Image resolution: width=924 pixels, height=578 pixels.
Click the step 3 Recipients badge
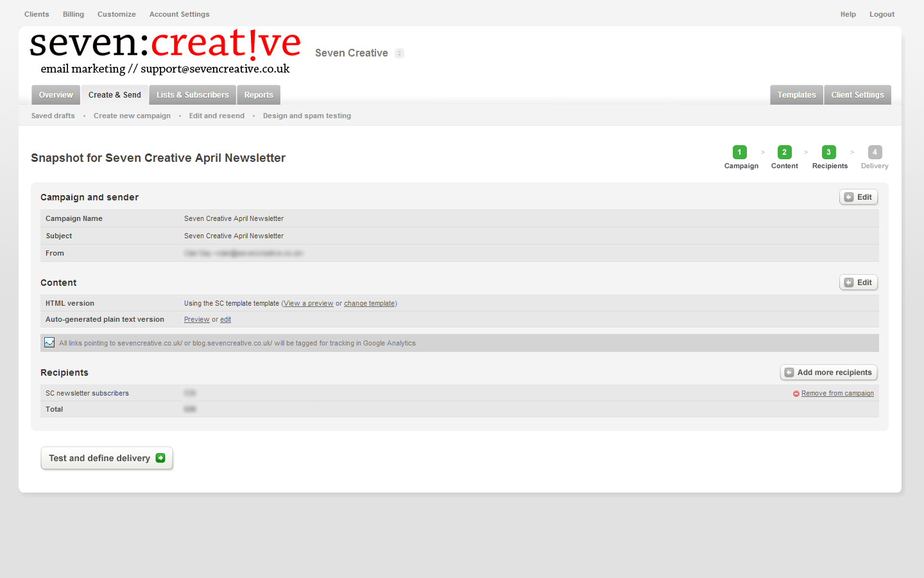[x=828, y=152]
